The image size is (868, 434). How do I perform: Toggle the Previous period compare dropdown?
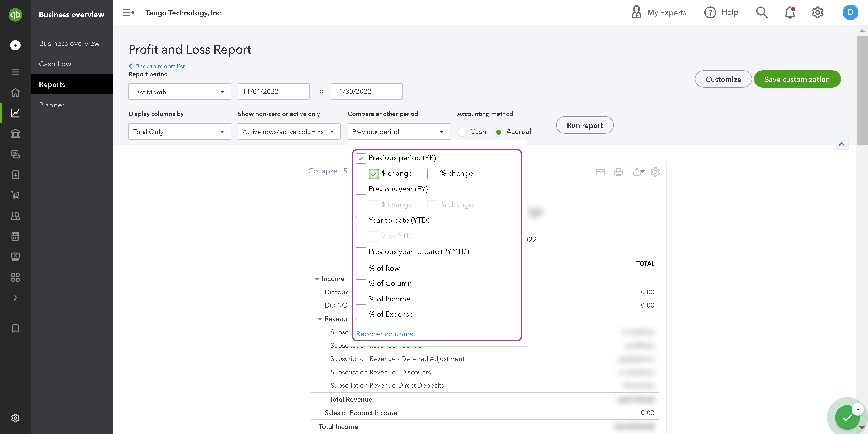tap(399, 131)
